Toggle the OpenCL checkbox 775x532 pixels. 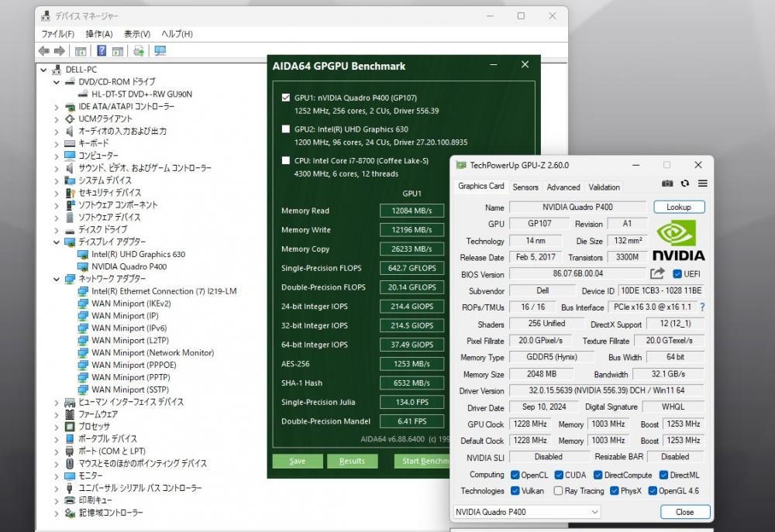[x=515, y=475]
